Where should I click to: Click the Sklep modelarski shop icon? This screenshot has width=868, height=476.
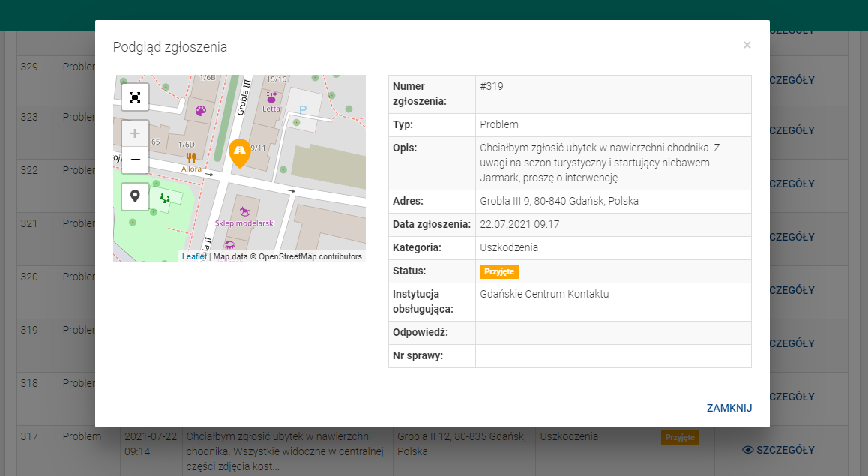tap(244, 211)
